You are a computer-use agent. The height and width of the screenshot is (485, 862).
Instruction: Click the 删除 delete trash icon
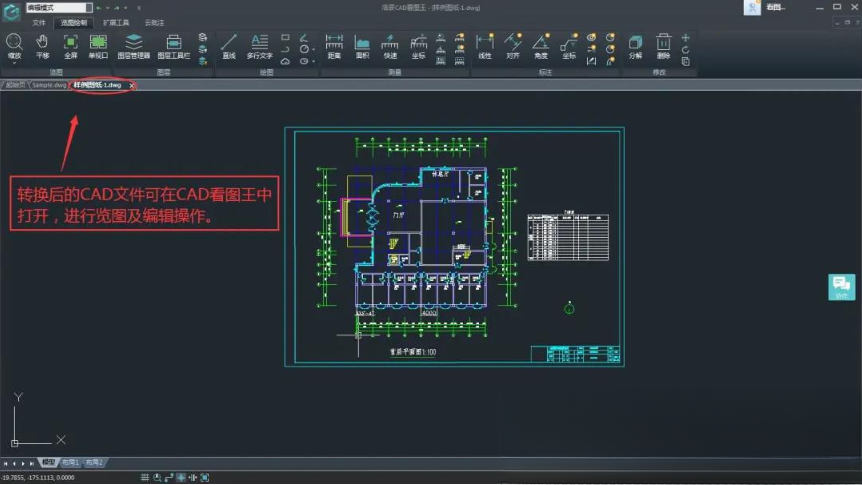[664, 46]
